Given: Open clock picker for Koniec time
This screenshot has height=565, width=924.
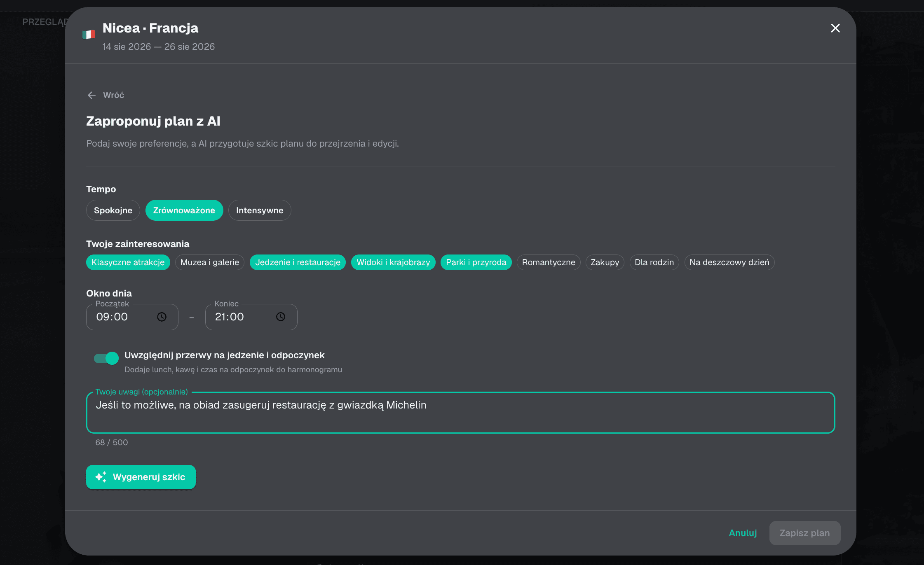Looking at the screenshot, I should click(280, 317).
